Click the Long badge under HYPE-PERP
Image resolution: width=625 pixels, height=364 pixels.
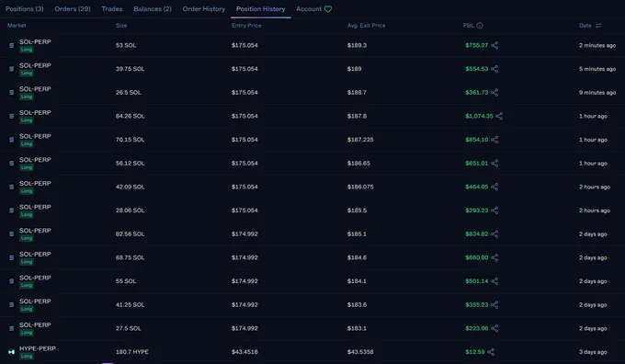[27, 356]
